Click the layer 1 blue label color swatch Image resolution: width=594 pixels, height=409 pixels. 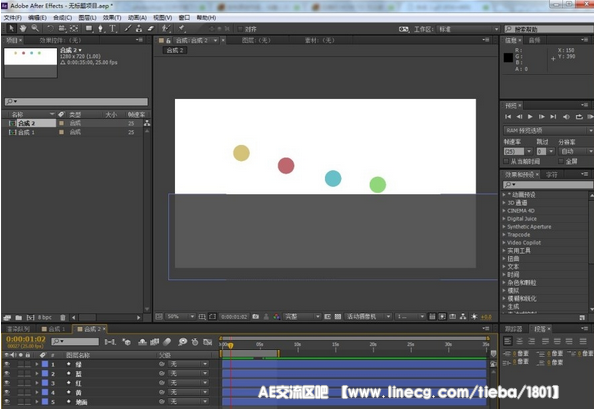(45, 364)
